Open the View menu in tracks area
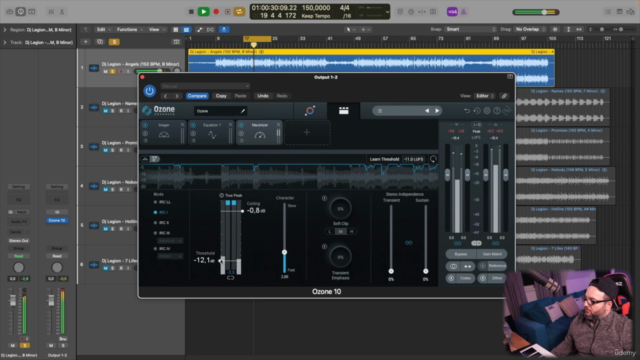 (x=156, y=29)
